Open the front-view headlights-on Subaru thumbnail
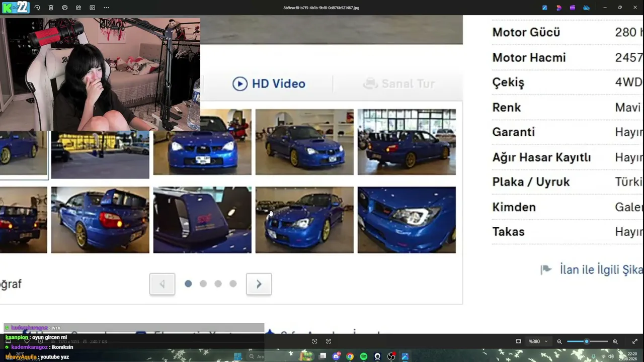Viewport: 644px width, 362px height. coord(202,142)
